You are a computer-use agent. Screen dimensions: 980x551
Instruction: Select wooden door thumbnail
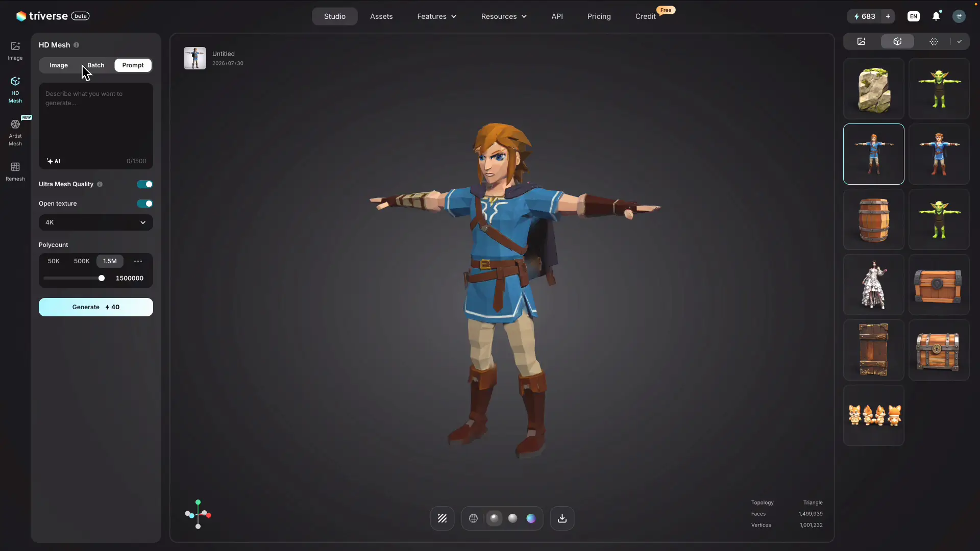pos(874,350)
